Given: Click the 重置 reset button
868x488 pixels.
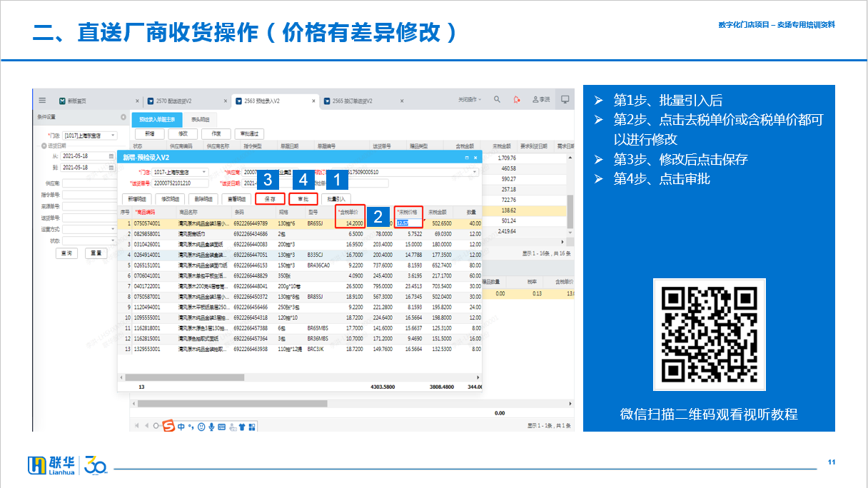Looking at the screenshot, I should pyautogui.click(x=95, y=253).
